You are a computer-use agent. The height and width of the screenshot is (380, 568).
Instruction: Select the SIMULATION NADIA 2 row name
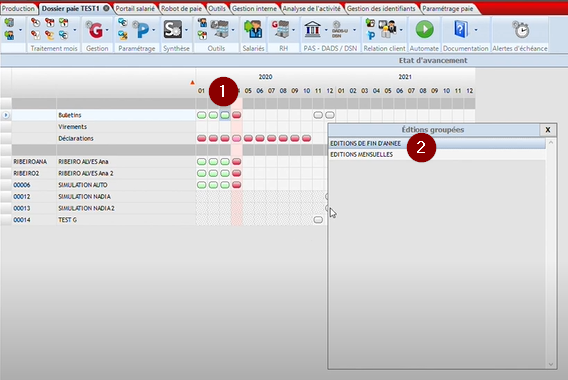(x=86, y=208)
